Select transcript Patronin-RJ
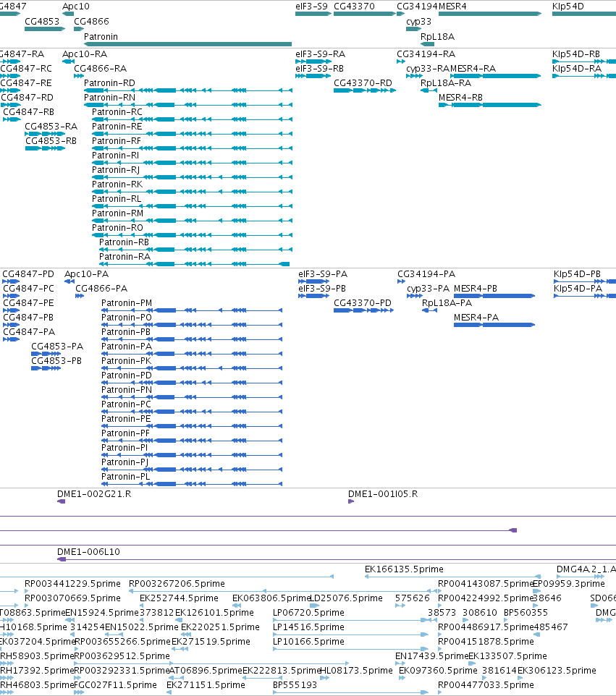616x696 pixels. 116,170
